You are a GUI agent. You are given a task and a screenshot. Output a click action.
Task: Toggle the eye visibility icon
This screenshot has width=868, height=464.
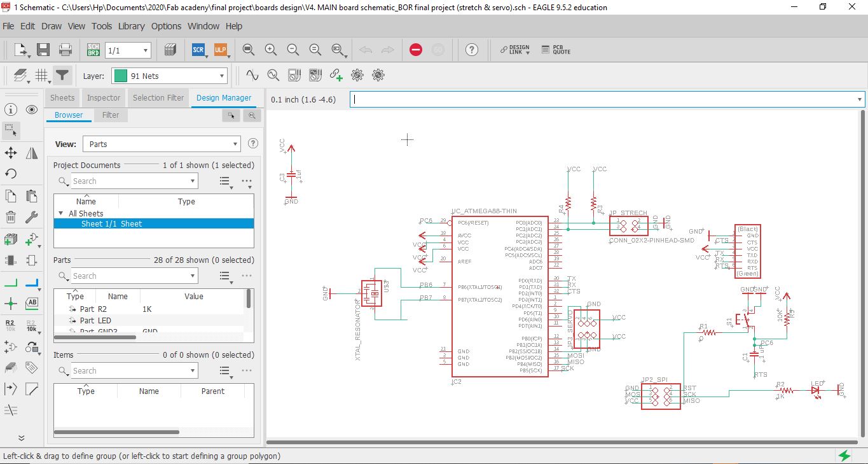click(x=32, y=109)
